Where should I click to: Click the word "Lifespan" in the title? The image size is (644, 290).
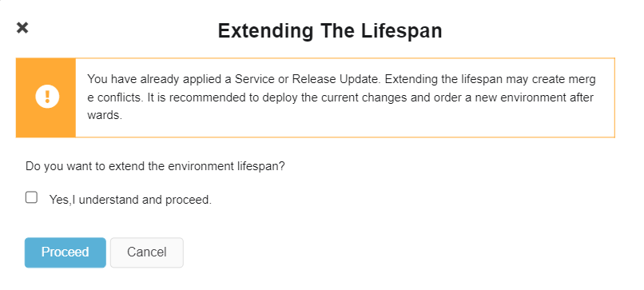402,31
